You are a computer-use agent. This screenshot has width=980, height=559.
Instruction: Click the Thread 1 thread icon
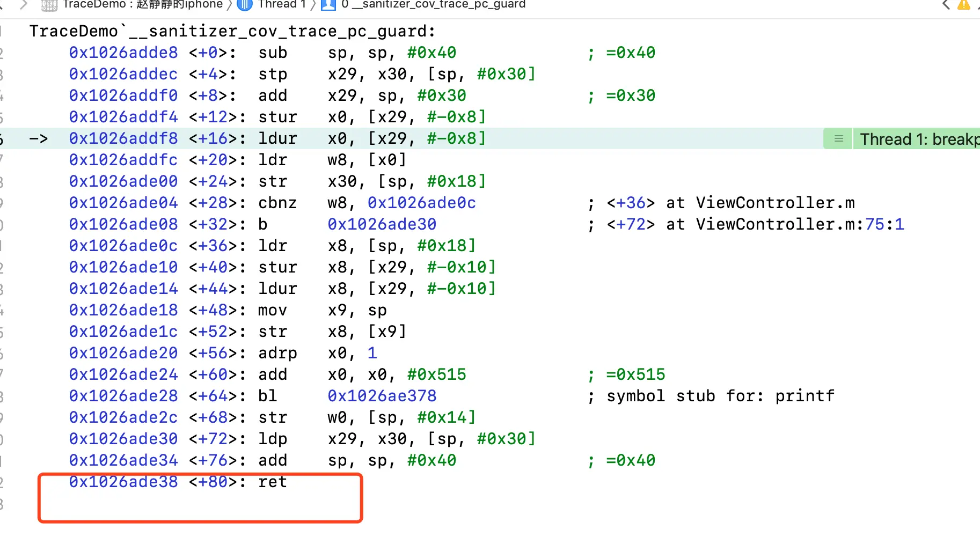245,5
